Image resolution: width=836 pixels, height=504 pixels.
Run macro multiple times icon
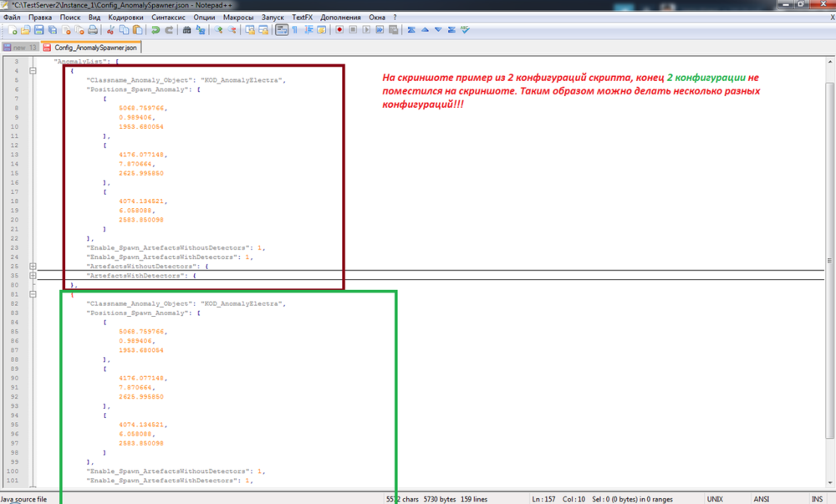[380, 30]
